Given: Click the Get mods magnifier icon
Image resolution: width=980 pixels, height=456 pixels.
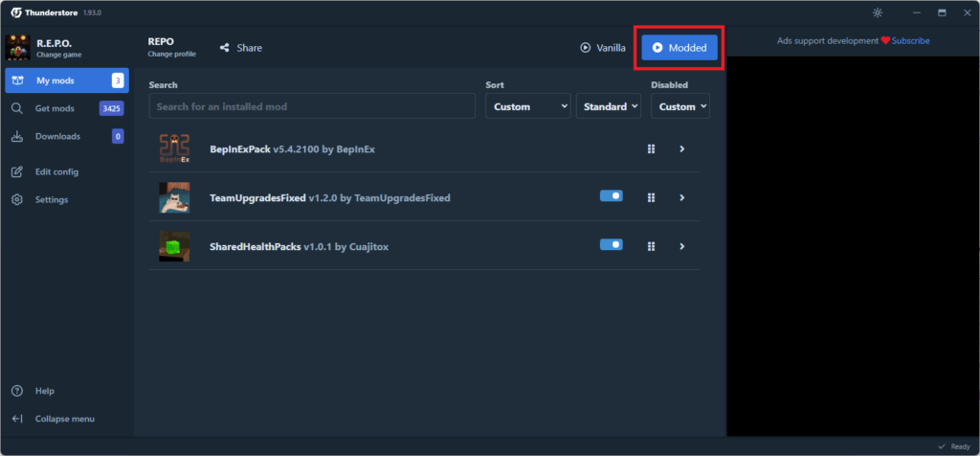Looking at the screenshot, I should (x=17, y=108).
